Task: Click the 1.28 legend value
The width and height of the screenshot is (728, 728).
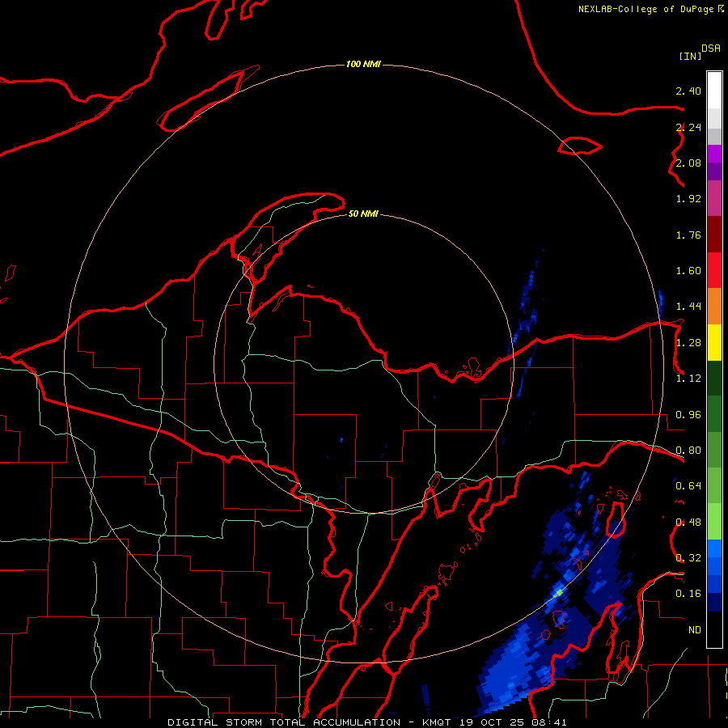Action: (x=688, y=343)
